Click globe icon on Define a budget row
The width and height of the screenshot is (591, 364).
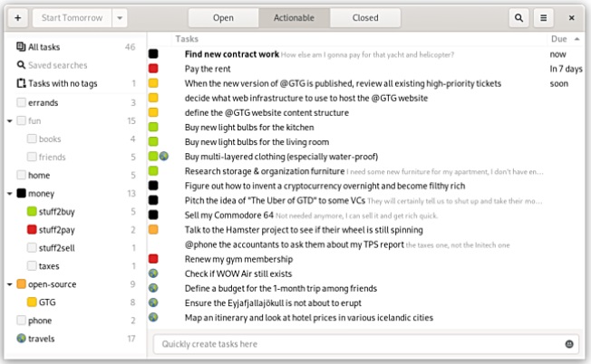pos(153,288)
